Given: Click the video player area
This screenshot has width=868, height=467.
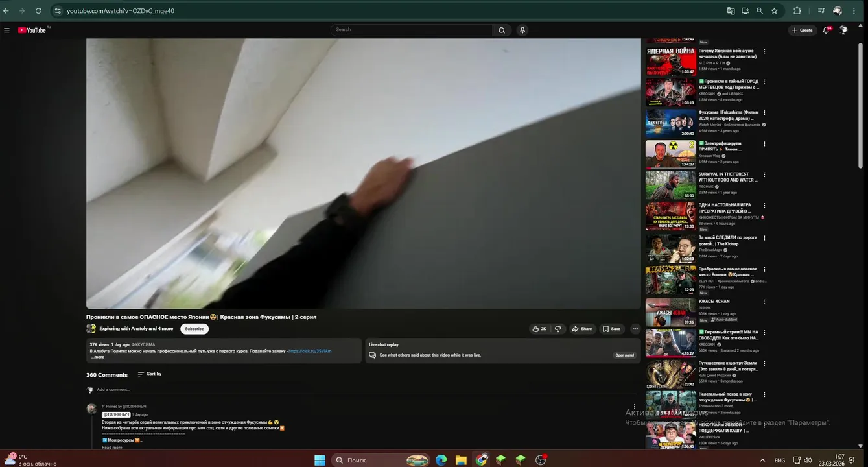Looking at the screenshot, I should (x=364, y=173).
